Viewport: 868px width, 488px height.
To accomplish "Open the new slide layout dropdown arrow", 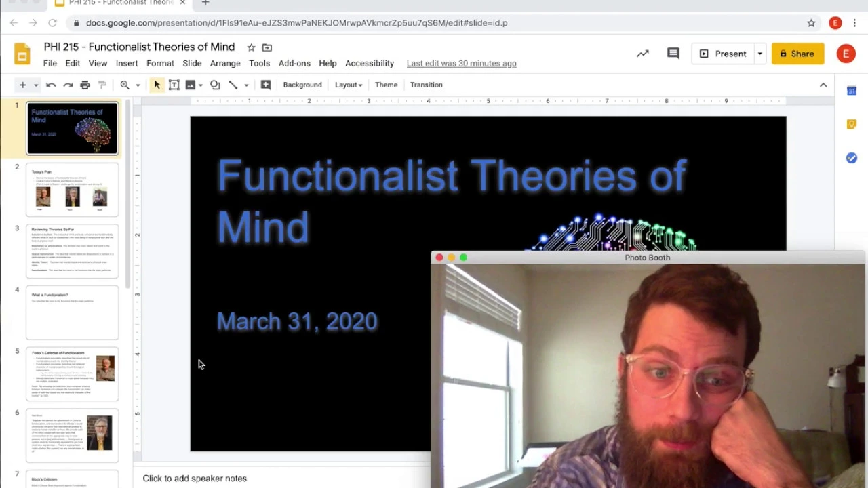I will tap(35, 85).
